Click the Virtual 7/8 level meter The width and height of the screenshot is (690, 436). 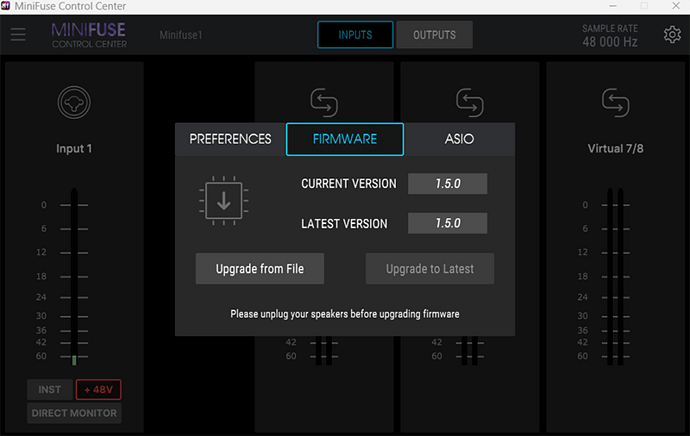[615, 276]
